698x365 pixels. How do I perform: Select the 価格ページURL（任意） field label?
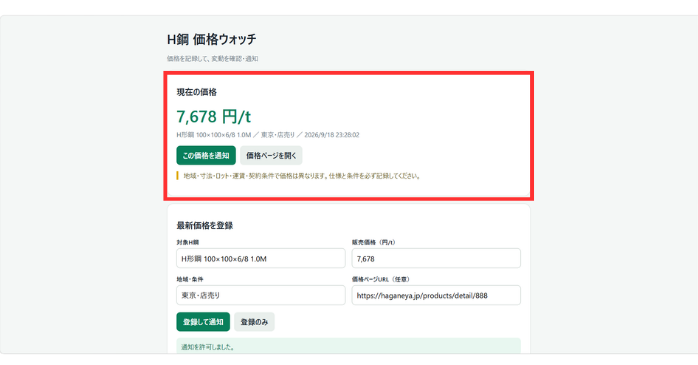click(x=381, y=279)
